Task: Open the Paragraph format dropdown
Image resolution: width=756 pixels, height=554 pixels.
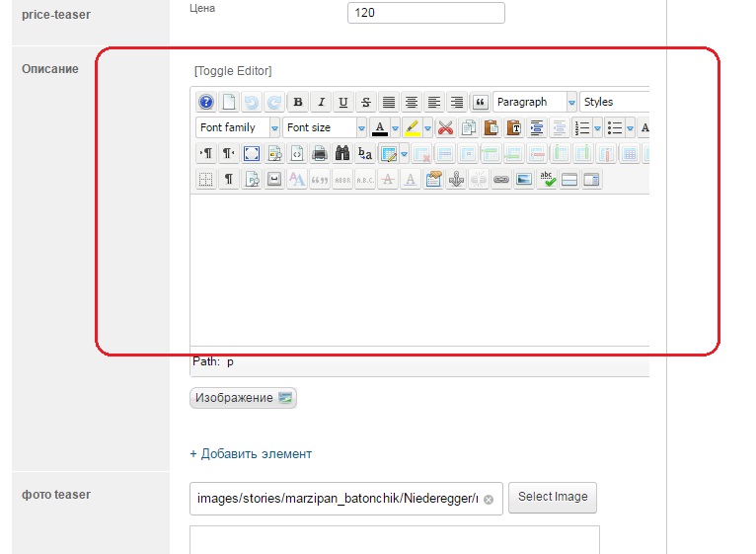Action: (535, 102)
